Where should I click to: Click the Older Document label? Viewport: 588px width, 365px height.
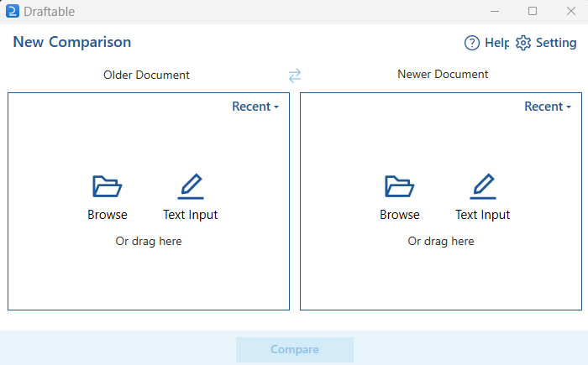coord(146,75)
